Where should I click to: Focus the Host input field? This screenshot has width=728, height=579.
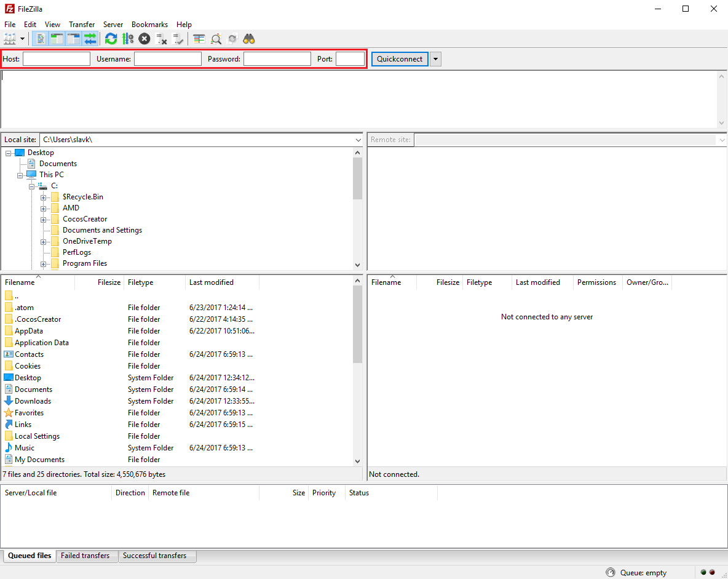click(x=57, y=59)
